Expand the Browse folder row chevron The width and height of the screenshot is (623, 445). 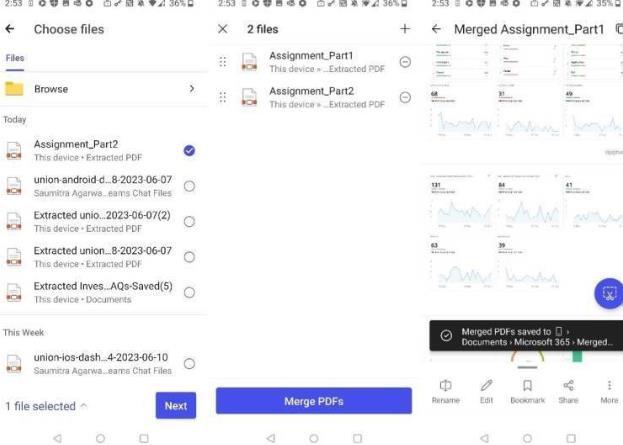tap(191, 89)
